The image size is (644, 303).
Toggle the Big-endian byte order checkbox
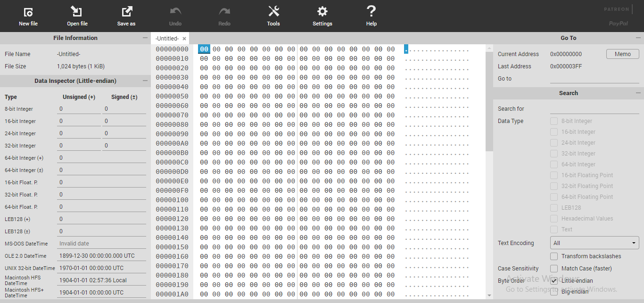click(x=554, y=292)
